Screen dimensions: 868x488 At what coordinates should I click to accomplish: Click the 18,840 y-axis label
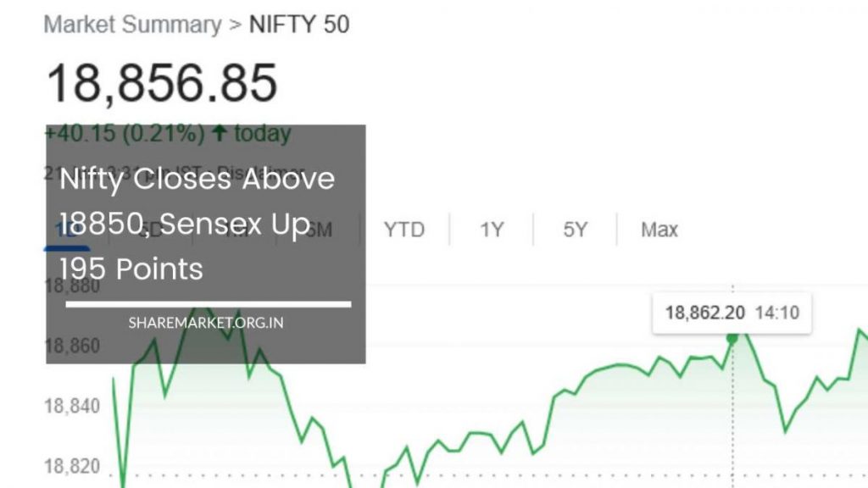coord(71,407)
